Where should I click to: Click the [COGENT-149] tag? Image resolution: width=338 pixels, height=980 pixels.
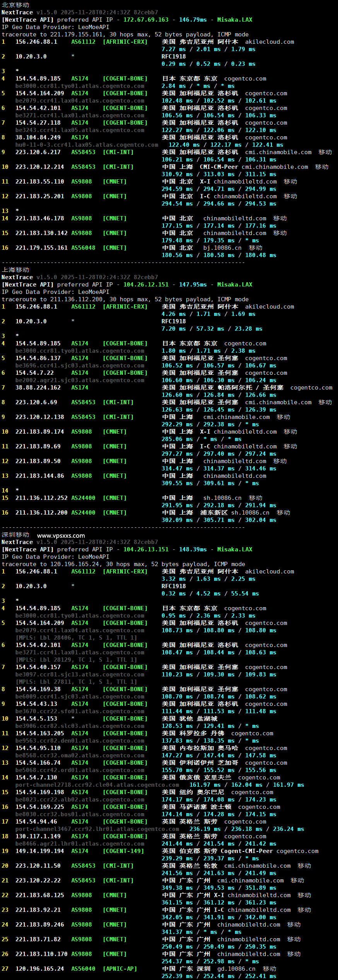[x=123, y=851]
